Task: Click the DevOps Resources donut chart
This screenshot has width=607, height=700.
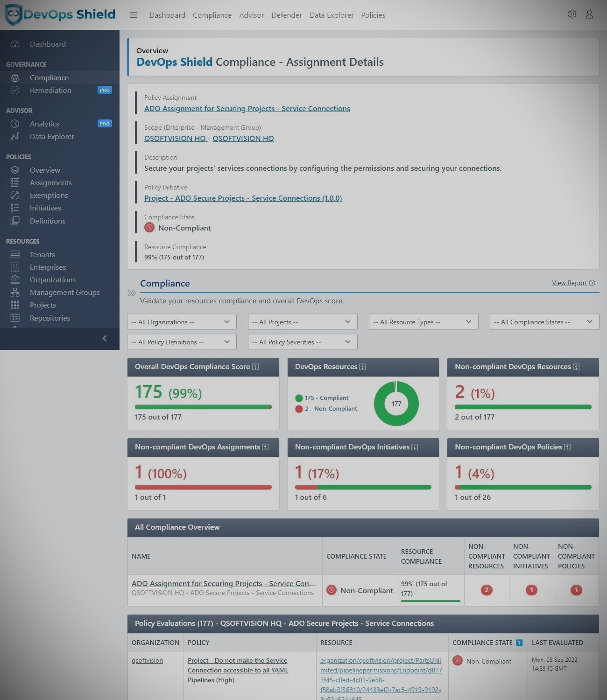Action: (396, 404)
